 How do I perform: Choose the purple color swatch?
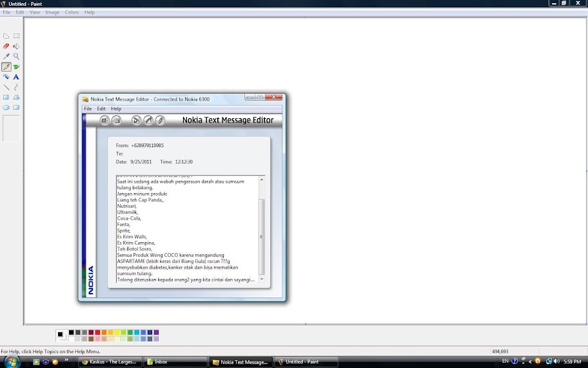pyautogui.click(x=157, y=332)
